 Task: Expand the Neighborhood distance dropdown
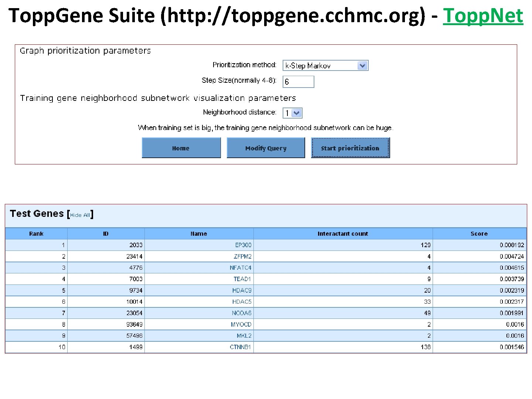[293, 113]
